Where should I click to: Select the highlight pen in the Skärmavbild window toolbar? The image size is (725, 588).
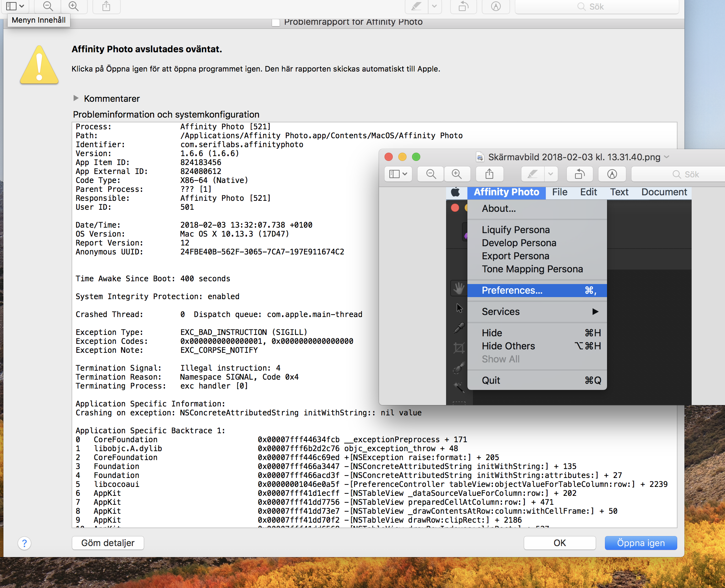coord(533,174)
